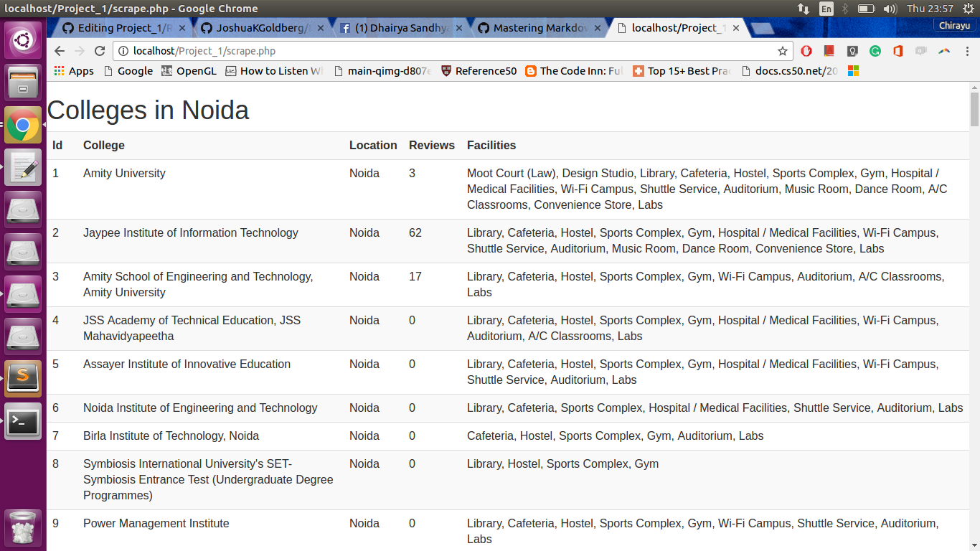
Task: Open the Grammarly extension icon
Action: (x=875, y=51)
